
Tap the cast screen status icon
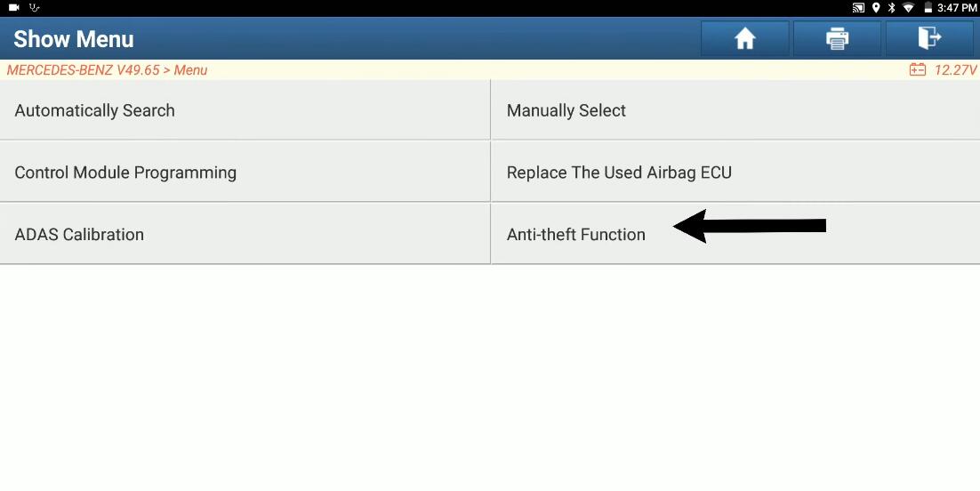858,8
